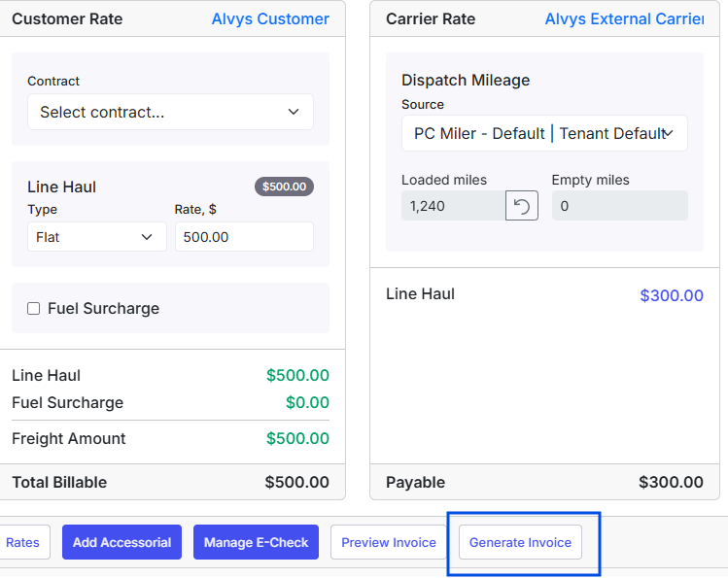The height and width of the screenshot is (578, 728).
Task: Click the Payable $300.00 value
Action: [671, 482]
